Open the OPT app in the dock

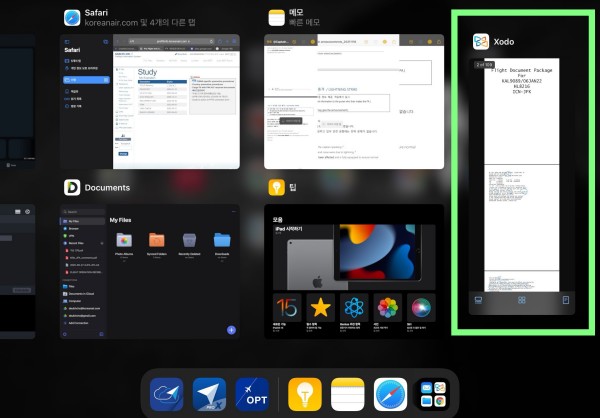pos(252,394)
